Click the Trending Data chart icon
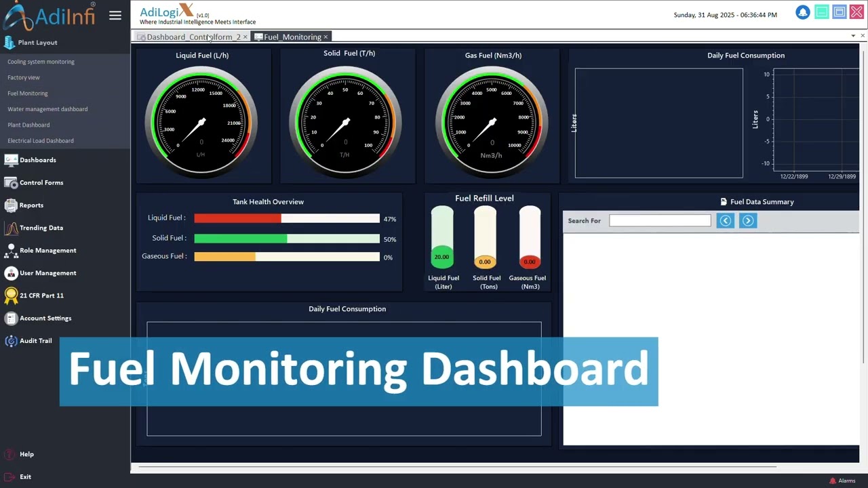The width and height of the screenshot is (868, 488). pyautogui.click(x=11, y=228)
